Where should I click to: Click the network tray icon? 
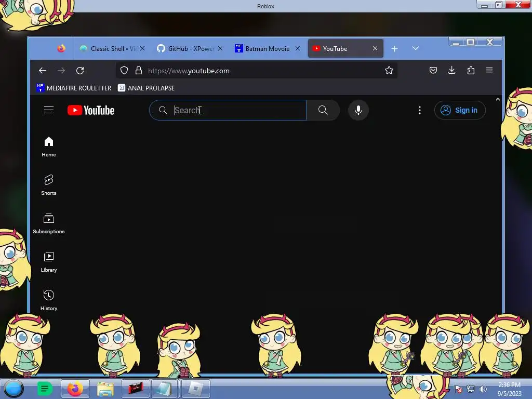[471, 389]
